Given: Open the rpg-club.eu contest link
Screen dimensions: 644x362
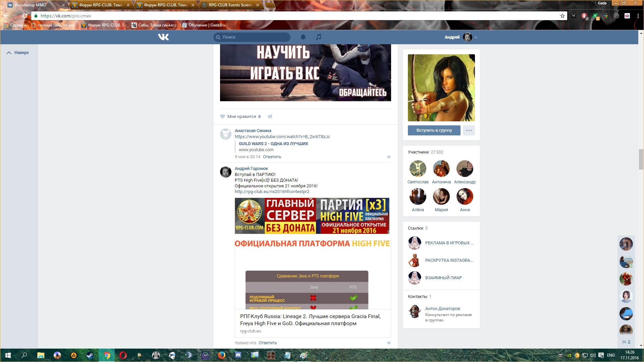Looking at the screenshot, I should (x=272, y=192).
